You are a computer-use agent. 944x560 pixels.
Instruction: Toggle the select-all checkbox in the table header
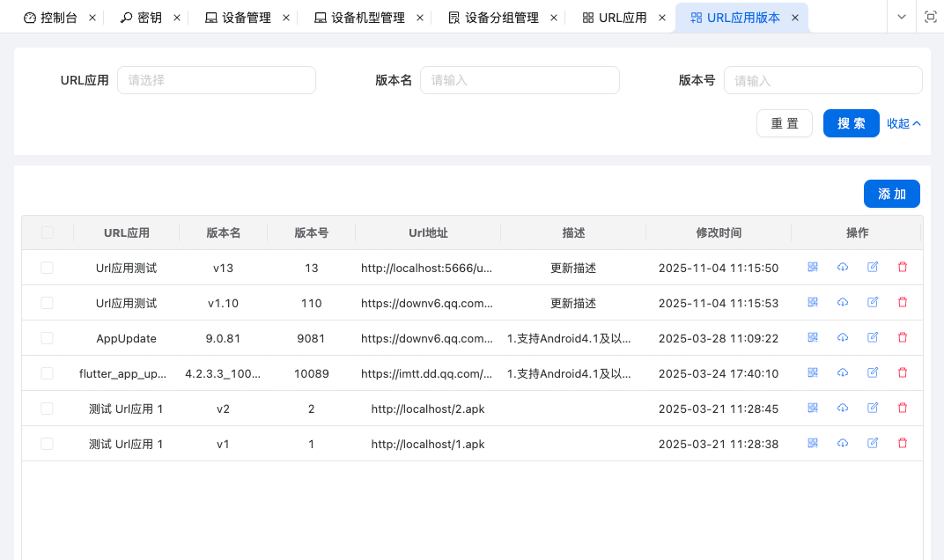tap(47, 232)
